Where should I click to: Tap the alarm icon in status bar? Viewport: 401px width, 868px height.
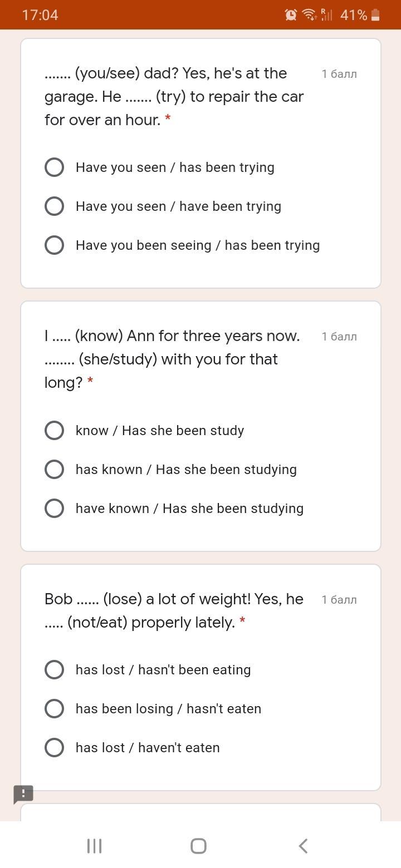(x=291, y=15)
